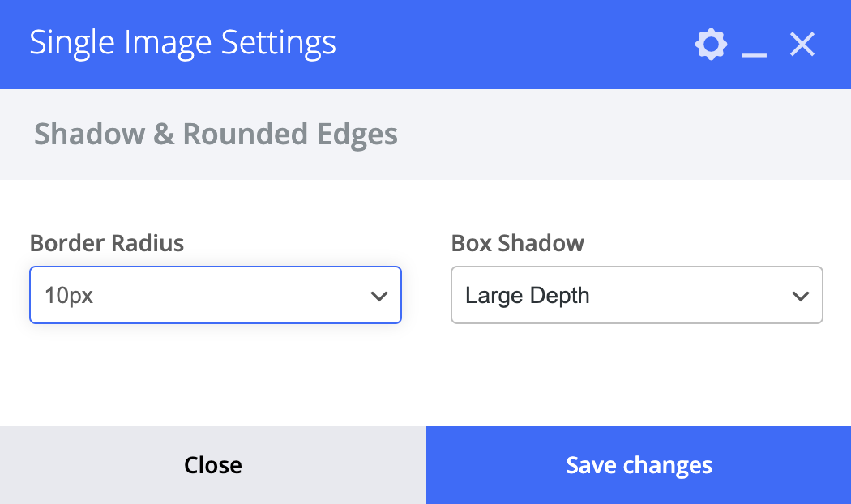The image size is (851, 504).
Task: Apply settings with the blue Save changes button
Action: click(x=639, y=465)
